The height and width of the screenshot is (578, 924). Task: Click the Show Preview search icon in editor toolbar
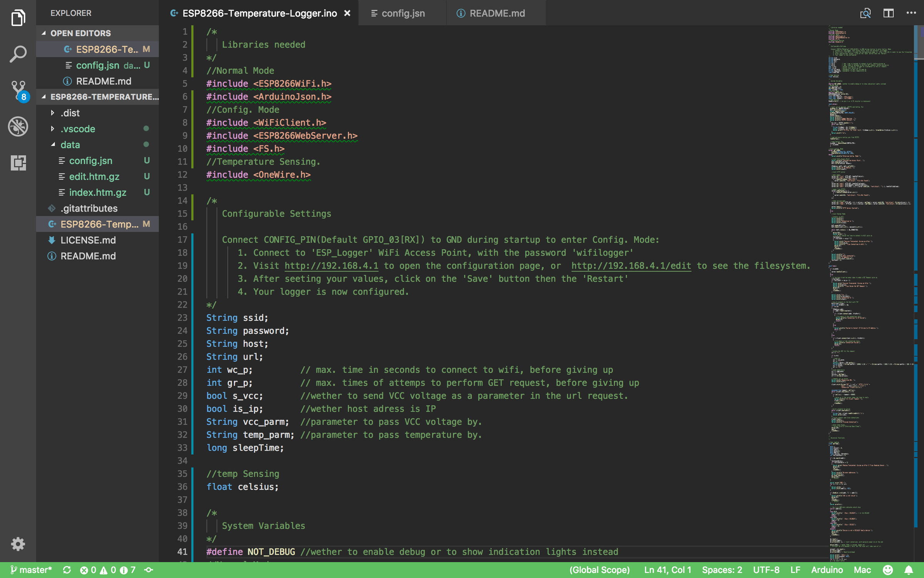point(865,13)
